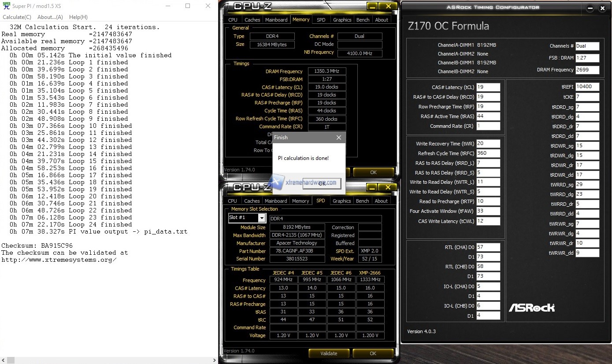Click right arrow of Super PI horizontal scrollbar
The image size is (612, 364).
[215, 360]
